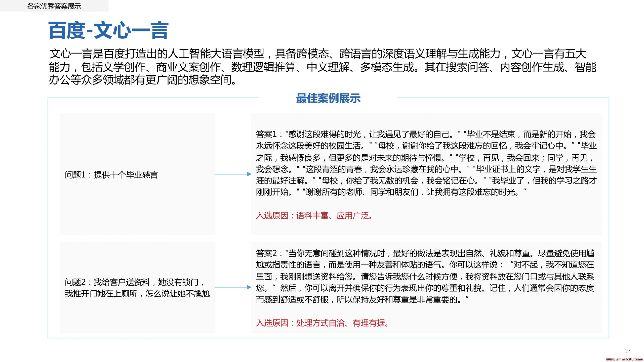The height and width of the screenshot is (362, 644).
Task: Click the 答案2 answer paragraph
Action: click(x=425, y=276)
